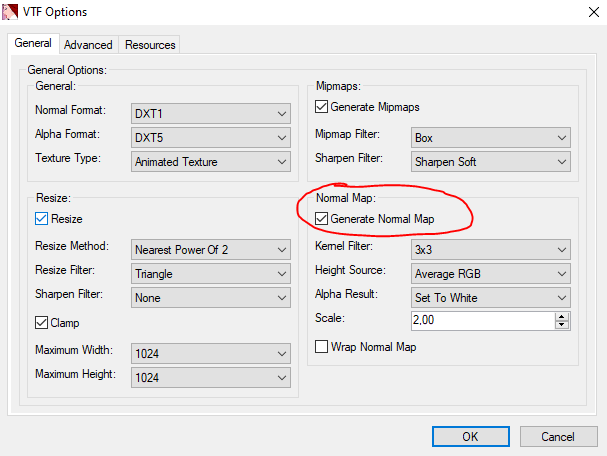Increase Scale value with up arrow
Screen dimensions: 607x456
562,317
